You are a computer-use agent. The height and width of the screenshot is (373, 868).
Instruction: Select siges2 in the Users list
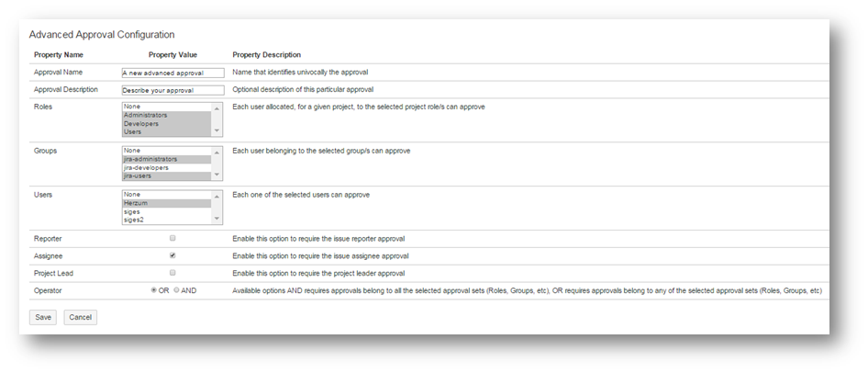pos(165,220)
